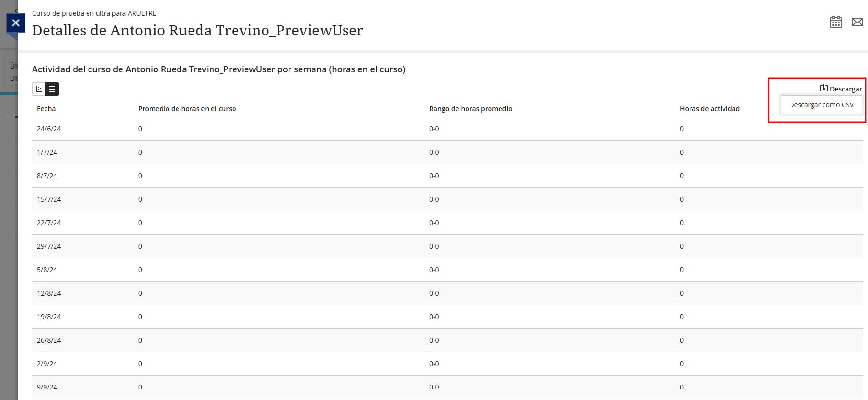Select Descargar como CSV option
Screen dimensions: 868x400
[821, 105]
